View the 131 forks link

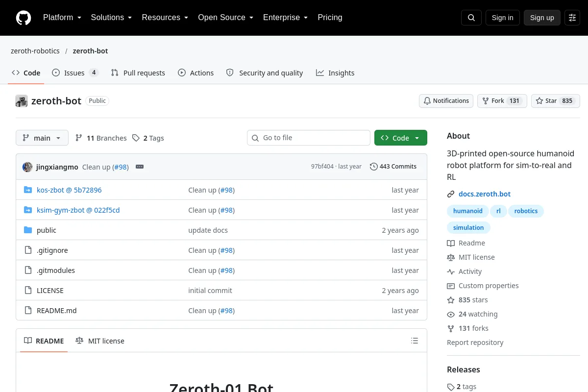tap(468, 328)
